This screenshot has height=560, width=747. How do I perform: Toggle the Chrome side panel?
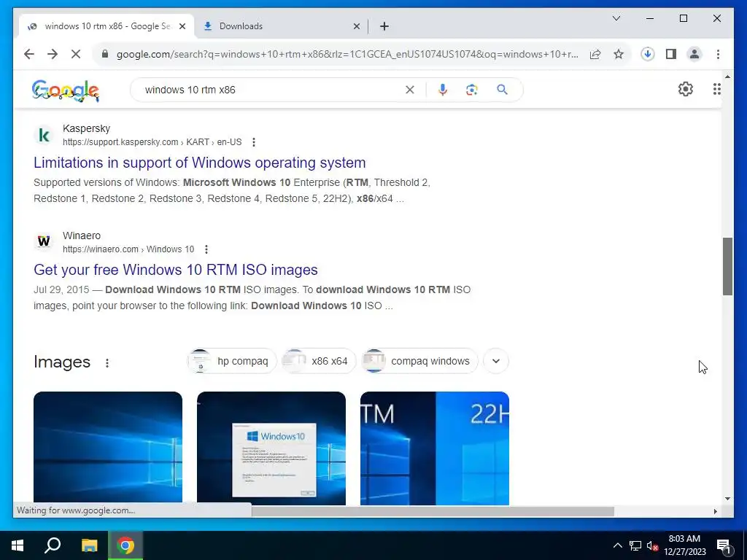pos(671,54)
